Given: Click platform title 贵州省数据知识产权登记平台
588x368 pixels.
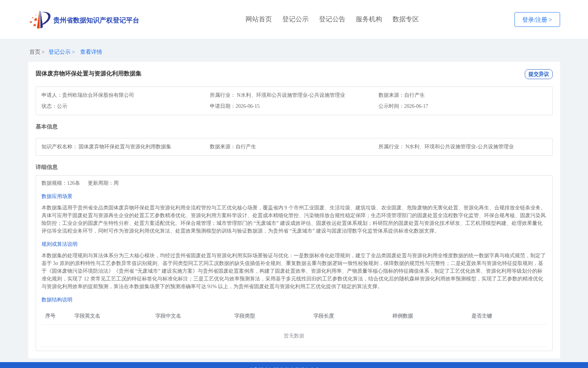Looking at the screenshot, I should [96, 20].
